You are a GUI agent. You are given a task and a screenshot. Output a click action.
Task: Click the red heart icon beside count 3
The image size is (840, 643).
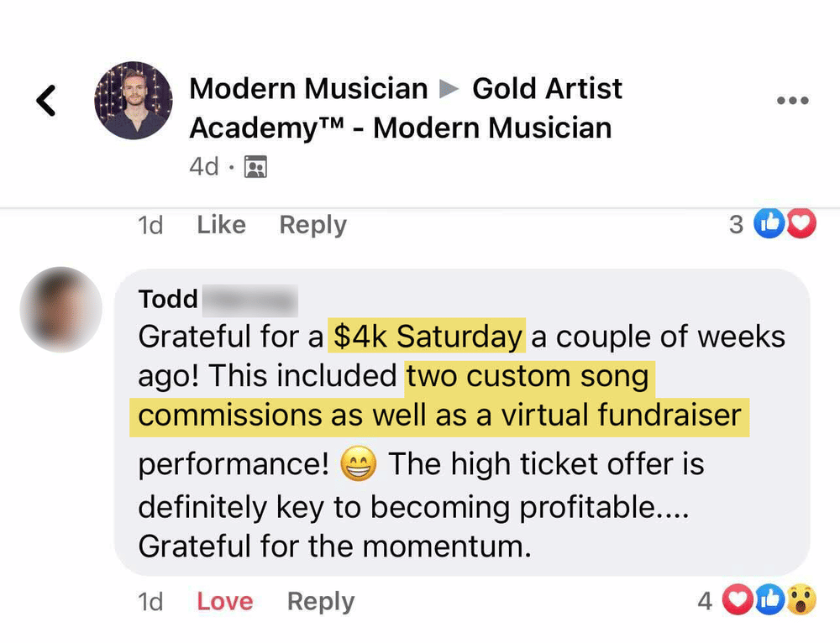(x=801, y=225)
